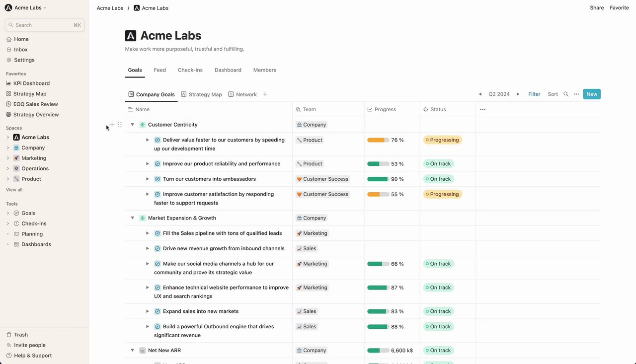Image resolution: width=636 pixels, height=364 pixels.
Task: Go to previous quarter with left arrow
Action: tap(480, 94)
